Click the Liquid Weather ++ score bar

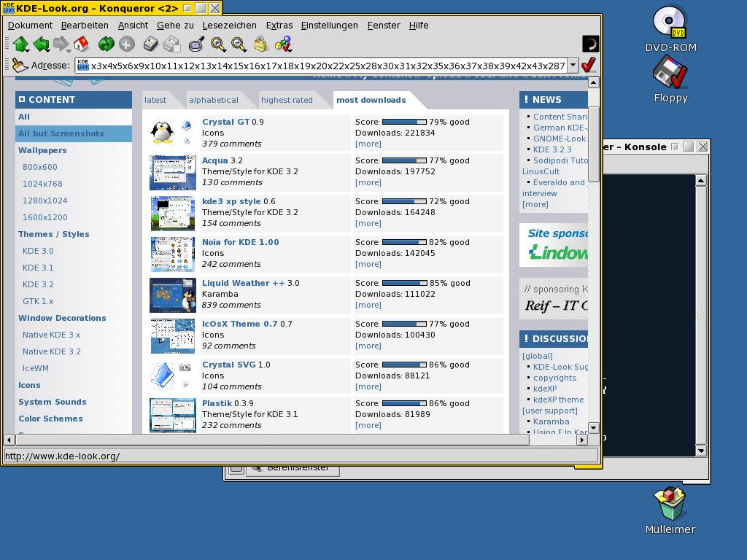click(404, 283)
